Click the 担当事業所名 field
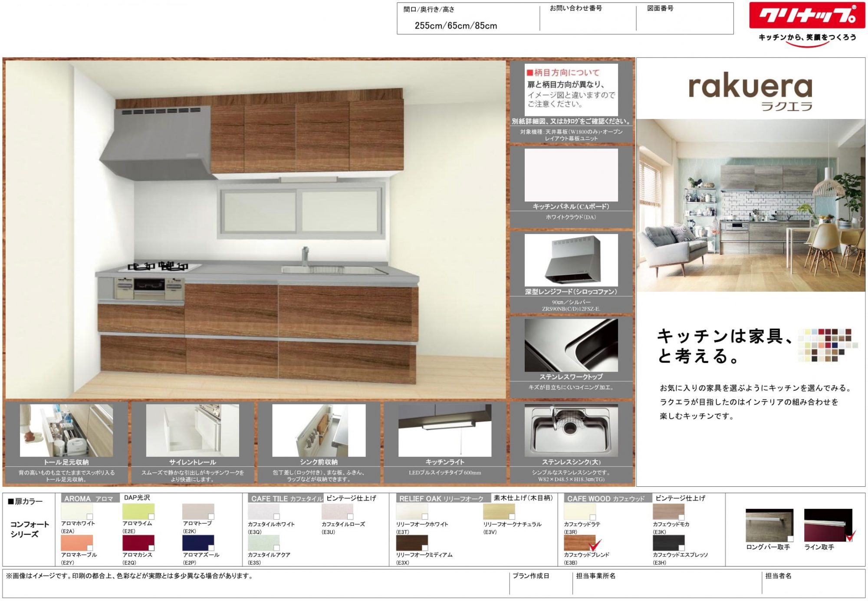868x601 pixels. pos(667,583)
